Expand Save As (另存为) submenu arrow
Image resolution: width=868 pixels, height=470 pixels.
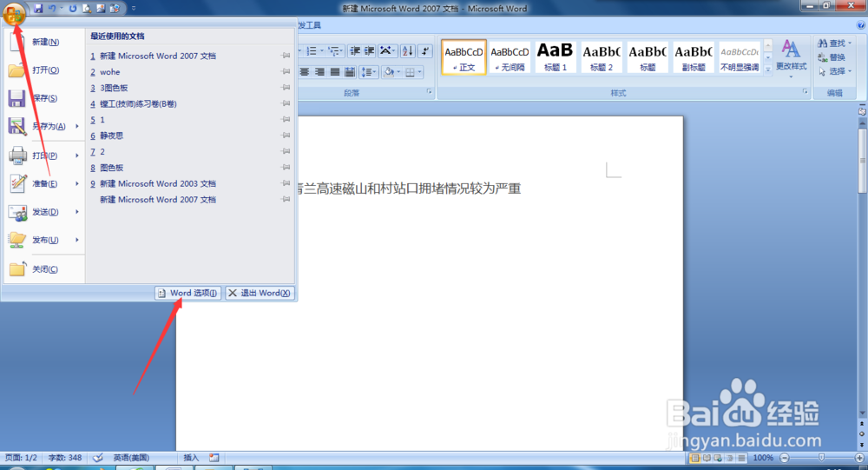click(x=77, y=126)
